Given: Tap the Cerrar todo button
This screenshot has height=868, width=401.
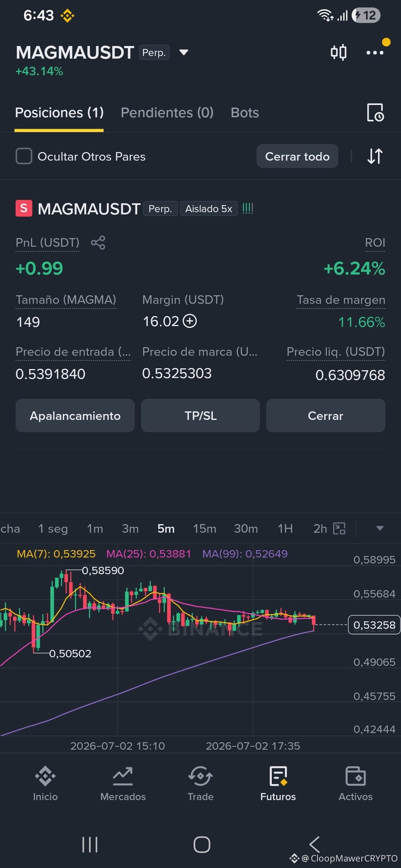Looking at the screenshot, I should (x=297, y=156).
